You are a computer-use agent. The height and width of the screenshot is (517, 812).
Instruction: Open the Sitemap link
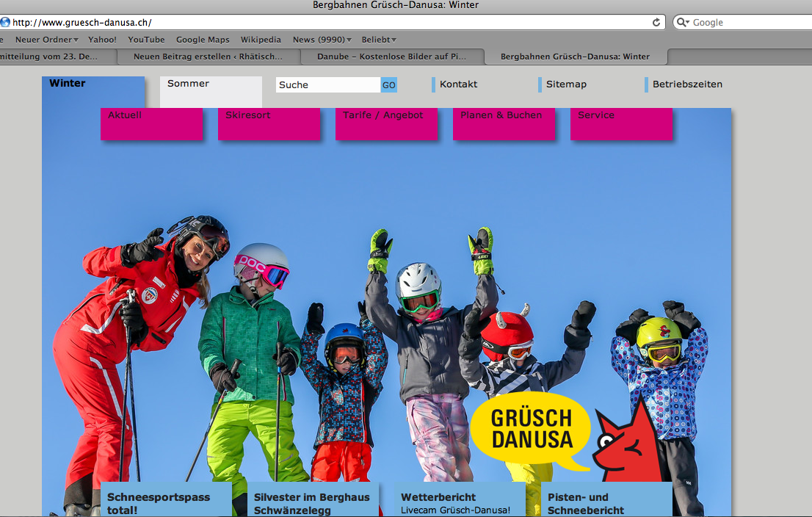pyautogui.click(x=566, y=84)
